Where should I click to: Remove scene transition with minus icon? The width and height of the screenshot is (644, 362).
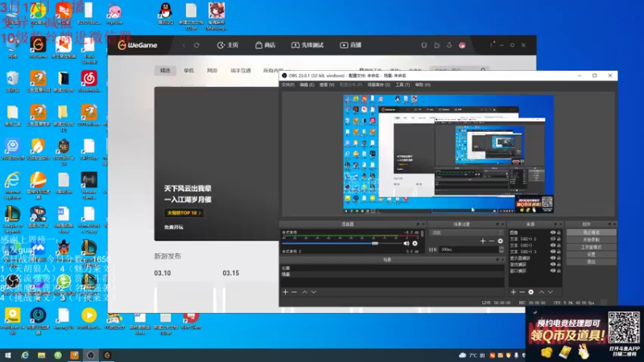[x=492, y=241]
